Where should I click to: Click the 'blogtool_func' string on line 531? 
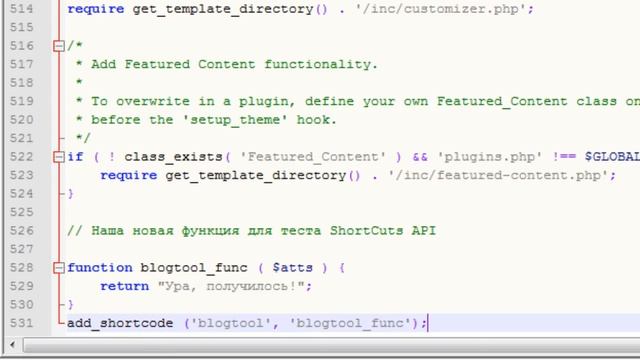349,323
